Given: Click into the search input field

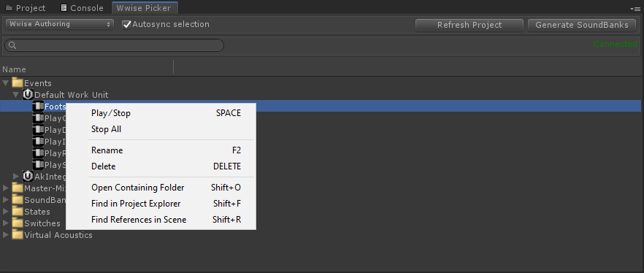Looking at the screenshot, I should [x=114, y=45].
